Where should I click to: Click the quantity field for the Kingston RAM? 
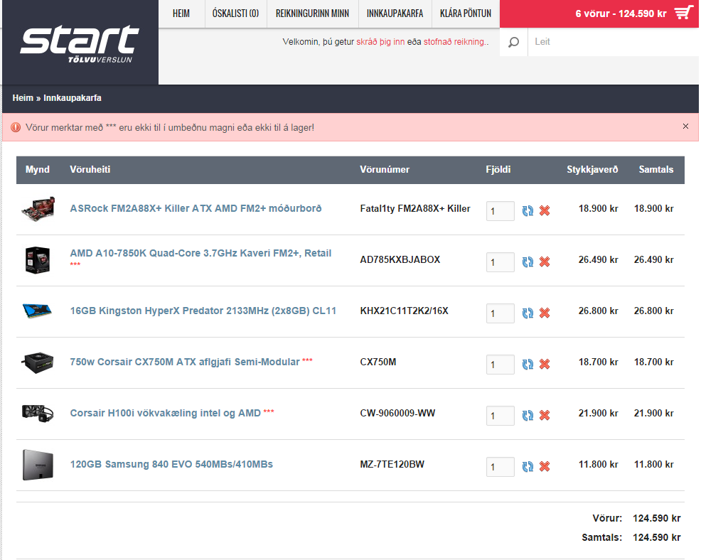coord(500,313)
